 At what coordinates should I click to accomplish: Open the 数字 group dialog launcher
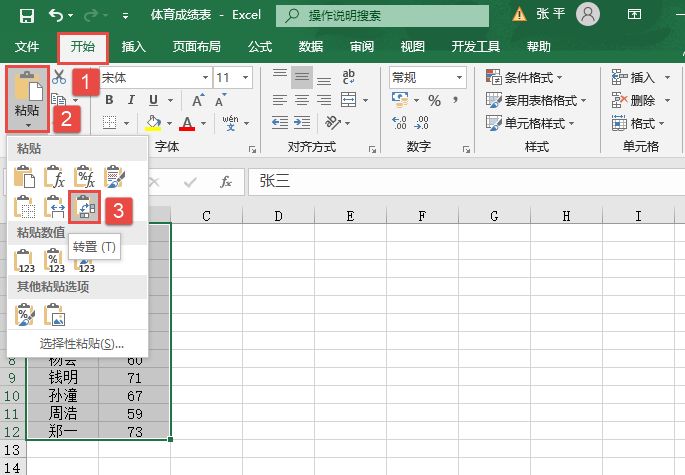tap(466, 149)
